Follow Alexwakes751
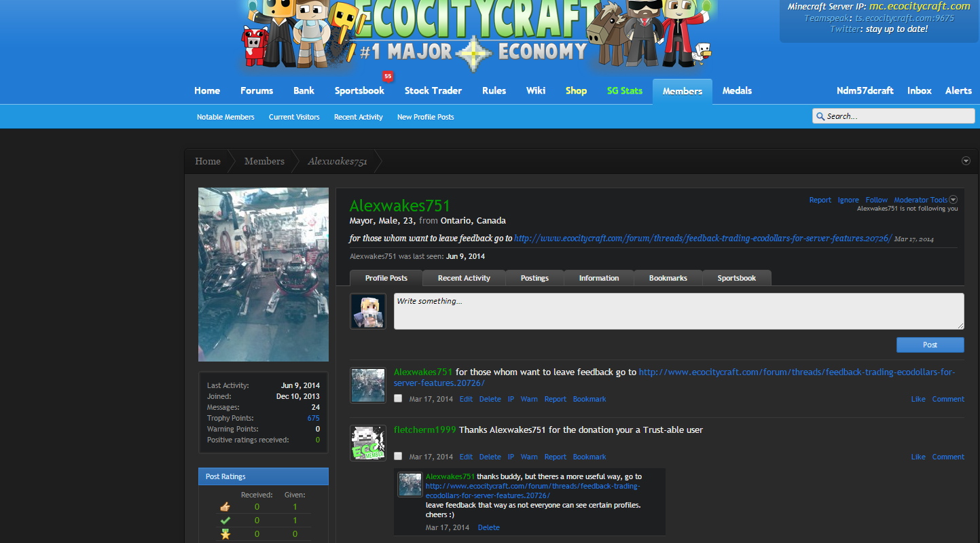 coord(876,200)
